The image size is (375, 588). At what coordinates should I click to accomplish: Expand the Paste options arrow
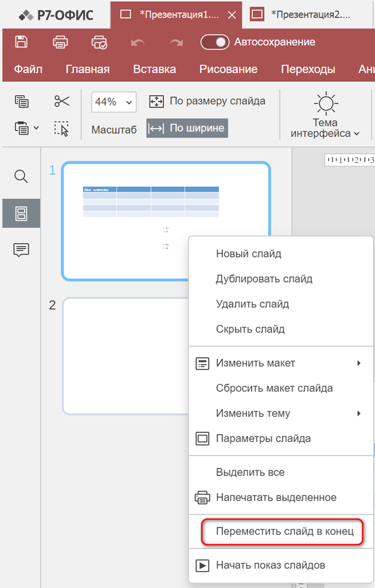tap(37, 128)
